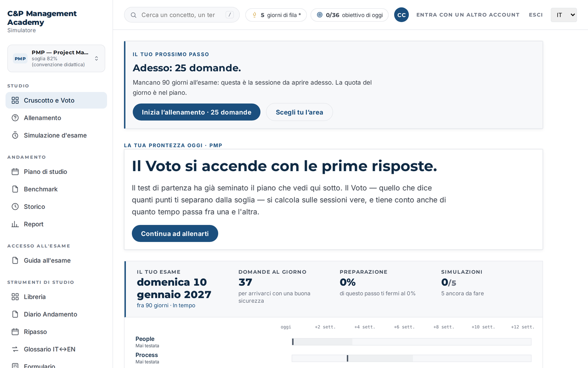
Task: Go to Libreria
Action: click(56, 297)
